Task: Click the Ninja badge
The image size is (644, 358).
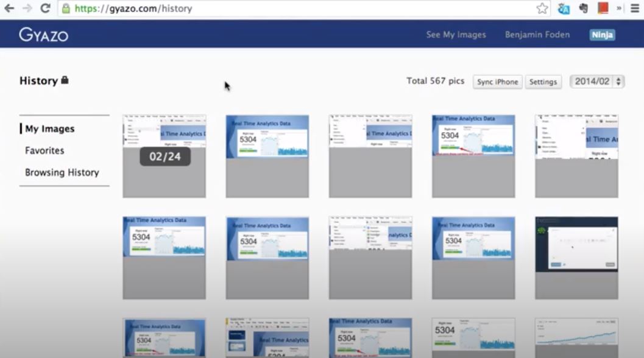Action: tap(602, 35)
